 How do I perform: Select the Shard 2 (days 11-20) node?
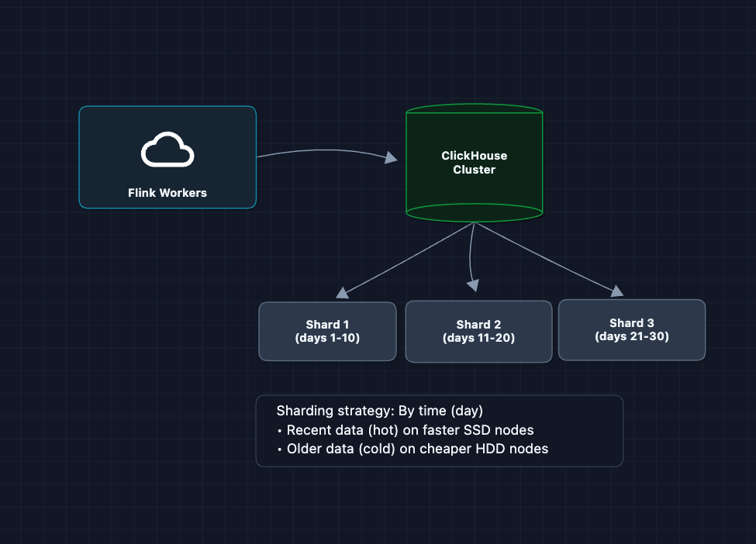tap(478, 332)
